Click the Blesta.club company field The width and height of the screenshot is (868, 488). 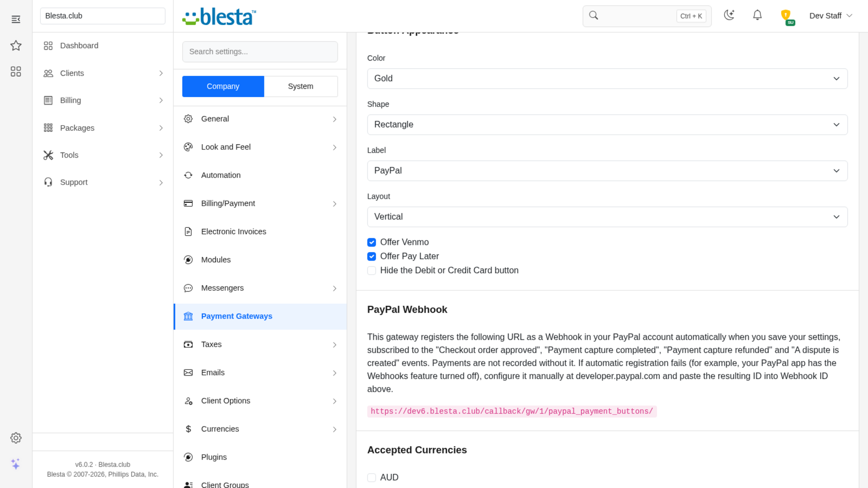point(103,16)
